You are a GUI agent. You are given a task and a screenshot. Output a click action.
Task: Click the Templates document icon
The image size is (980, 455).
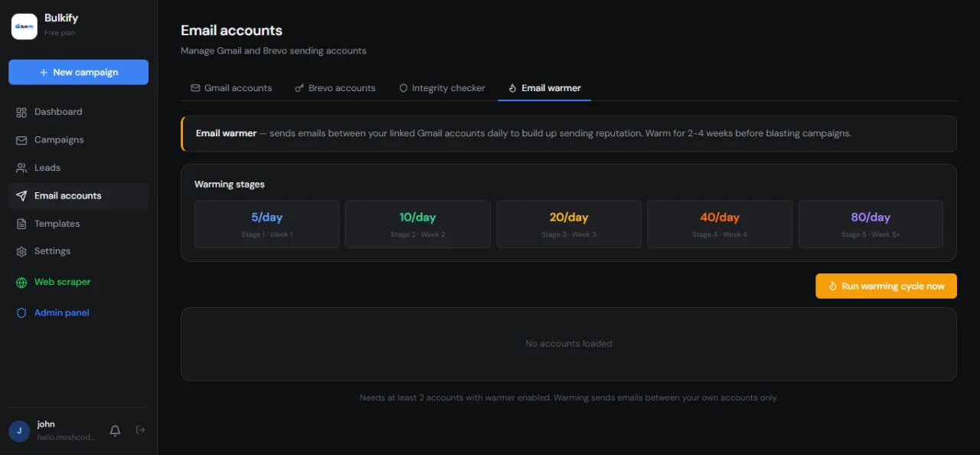[x=21, y=224]
